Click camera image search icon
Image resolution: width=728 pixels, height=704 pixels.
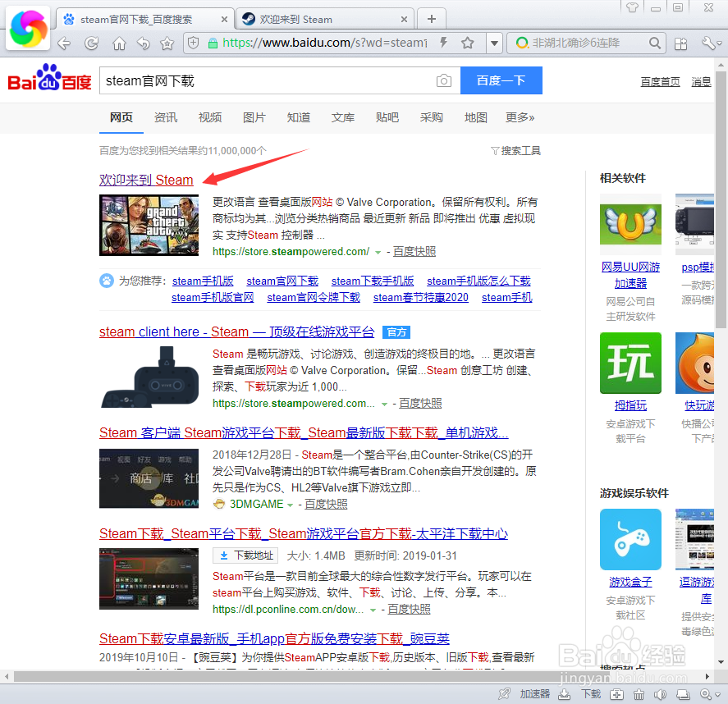[x=444, y=80]
